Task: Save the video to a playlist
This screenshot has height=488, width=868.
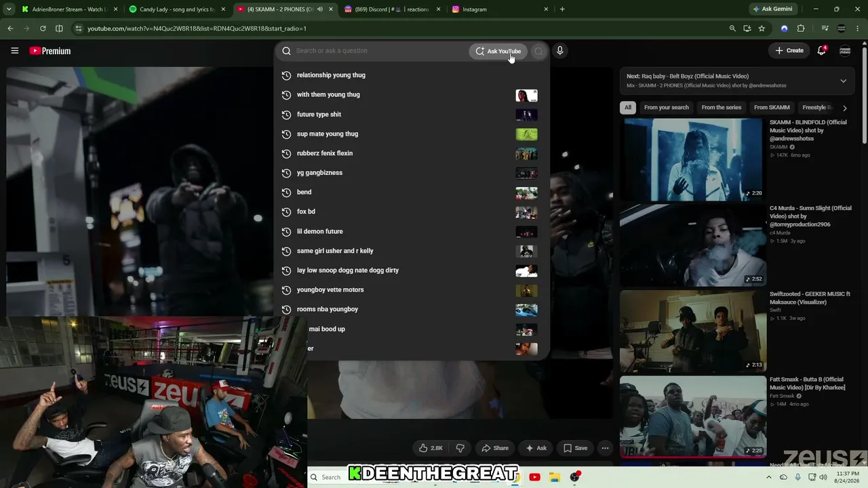Action: [x=575, y=448]
